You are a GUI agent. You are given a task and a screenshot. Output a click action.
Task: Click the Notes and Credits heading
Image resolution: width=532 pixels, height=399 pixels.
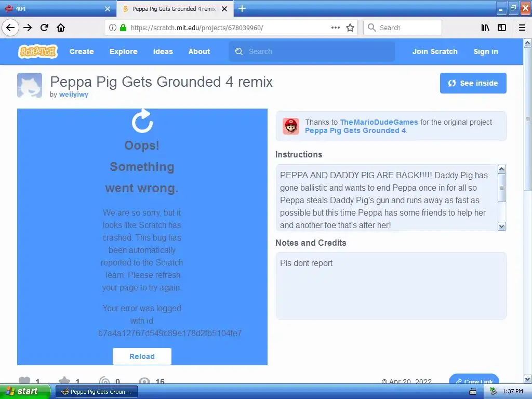point(311,243)
